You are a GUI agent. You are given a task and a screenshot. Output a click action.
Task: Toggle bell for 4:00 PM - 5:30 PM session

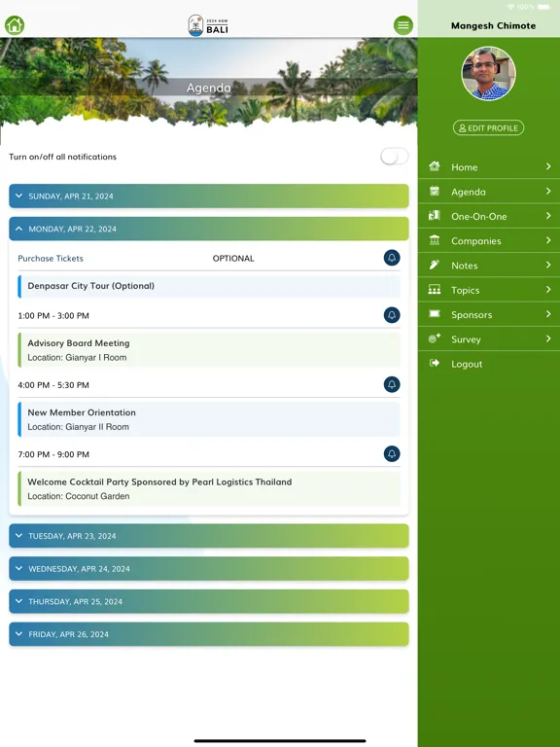coord(392,384)
